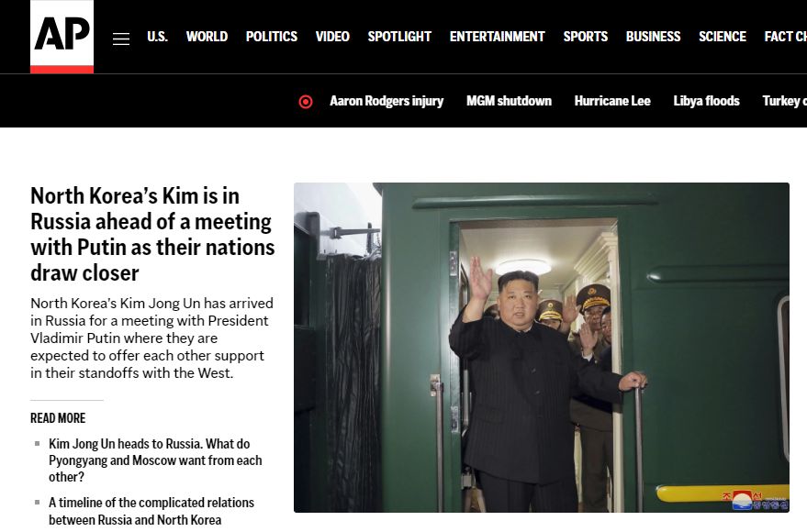Click the red trending target icon
807x532 pixels.
[x=306, y=102]
